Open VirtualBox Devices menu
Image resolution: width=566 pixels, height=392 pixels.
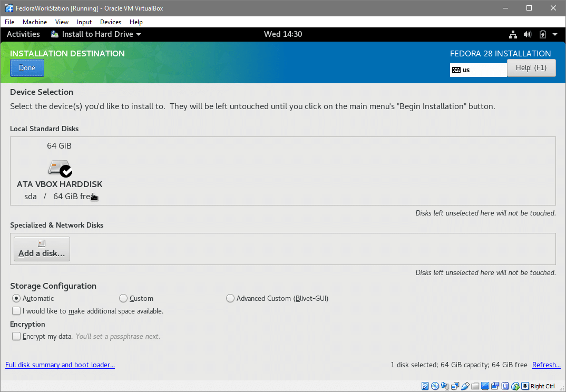pos(111,22)
